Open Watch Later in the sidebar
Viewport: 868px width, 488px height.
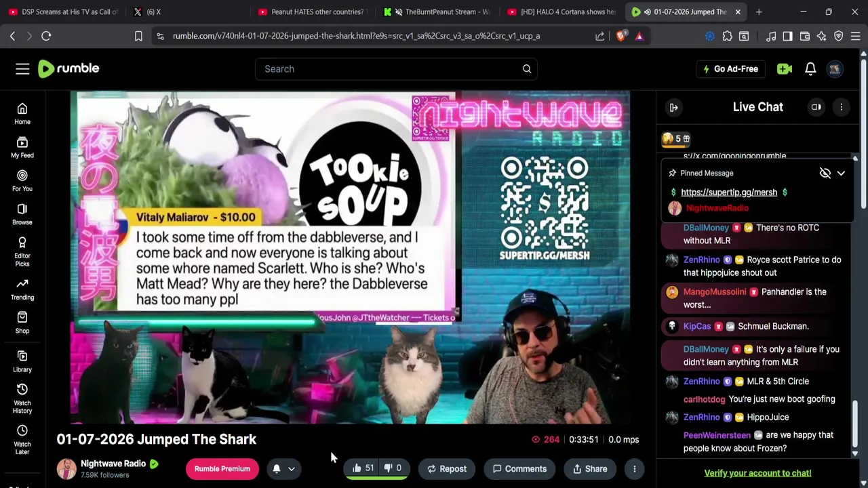click(22, 440)
